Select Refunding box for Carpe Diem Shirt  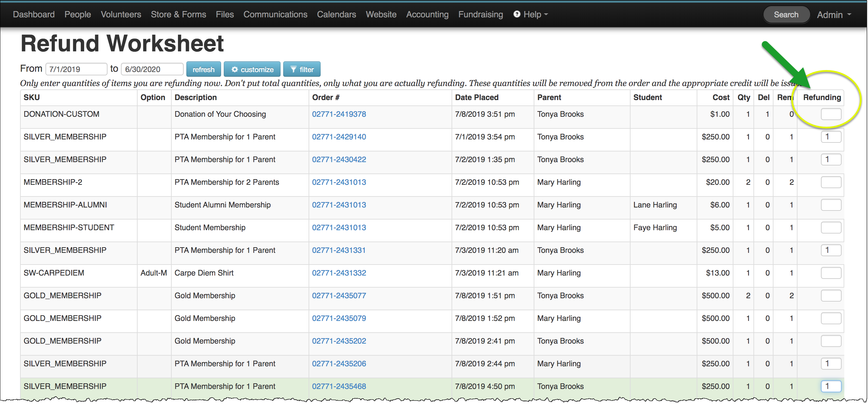[x=831, y=273]
